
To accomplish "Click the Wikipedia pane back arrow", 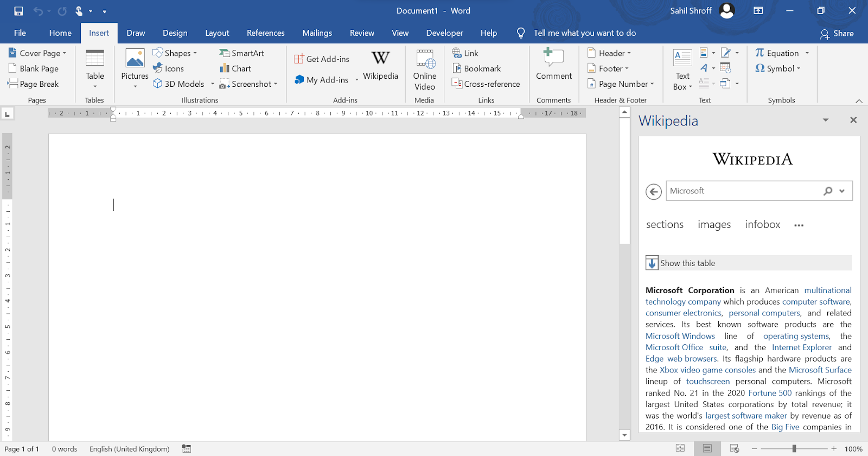I will click(654, 192).
